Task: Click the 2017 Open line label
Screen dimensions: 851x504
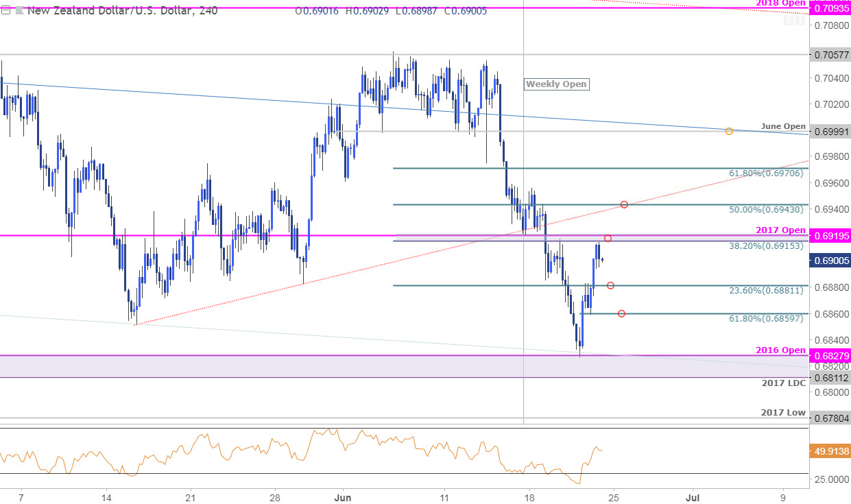Action: coord(781,229)
